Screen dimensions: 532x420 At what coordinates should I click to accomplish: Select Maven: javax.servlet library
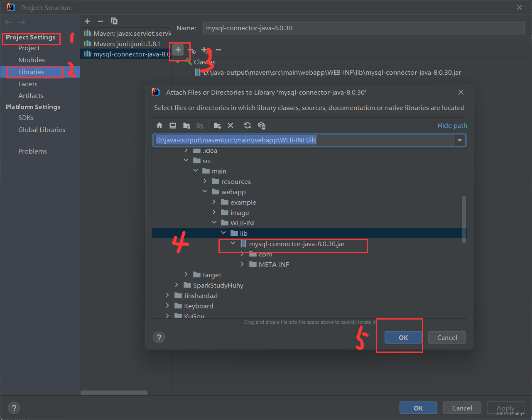coord(125,33)
